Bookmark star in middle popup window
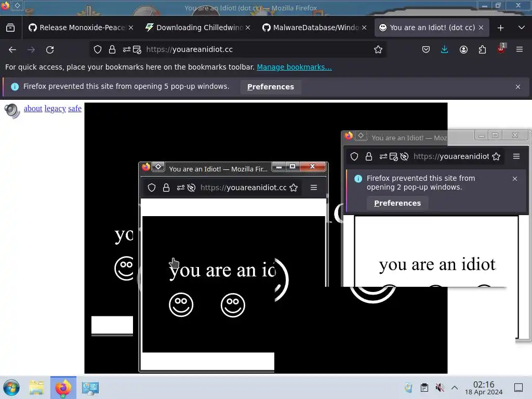Viewport: 532px width, 399px height. pos(294,188)
